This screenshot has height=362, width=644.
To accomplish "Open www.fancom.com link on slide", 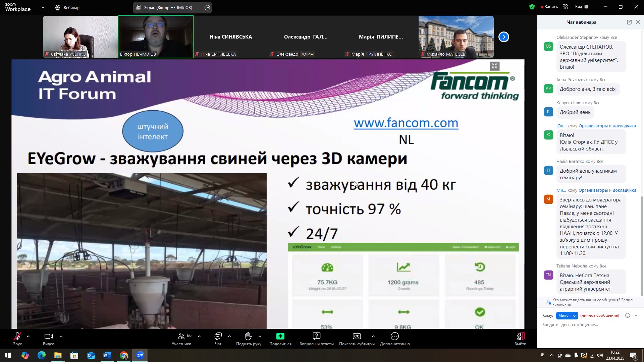I will (x=406, y=123).
